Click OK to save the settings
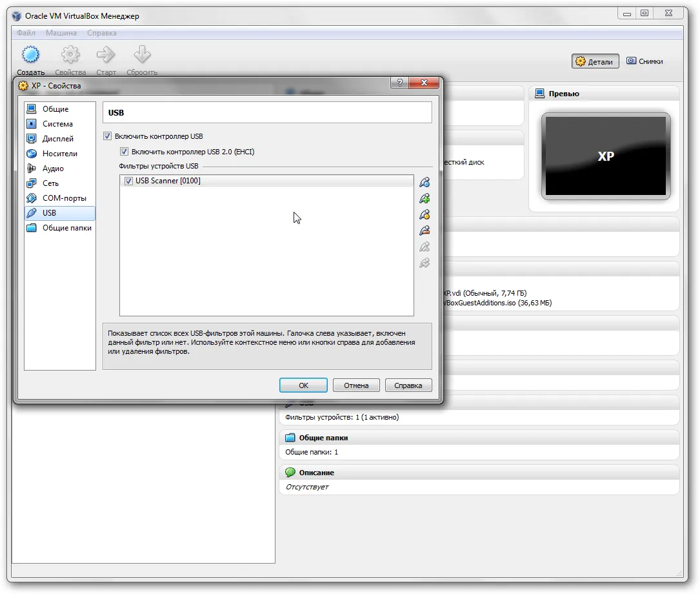 (303, 385)
